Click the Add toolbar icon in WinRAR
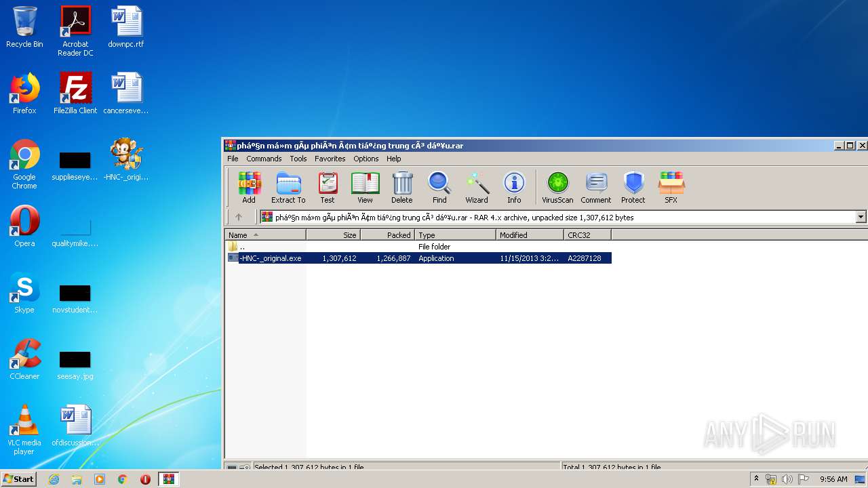868x488 pixels. click(x=249, y=187)
